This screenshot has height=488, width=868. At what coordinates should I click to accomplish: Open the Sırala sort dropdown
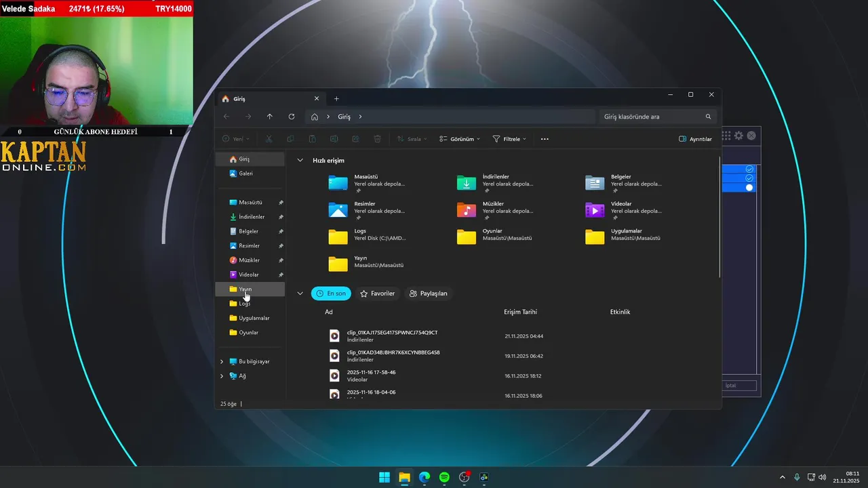[x=412, y=139]
